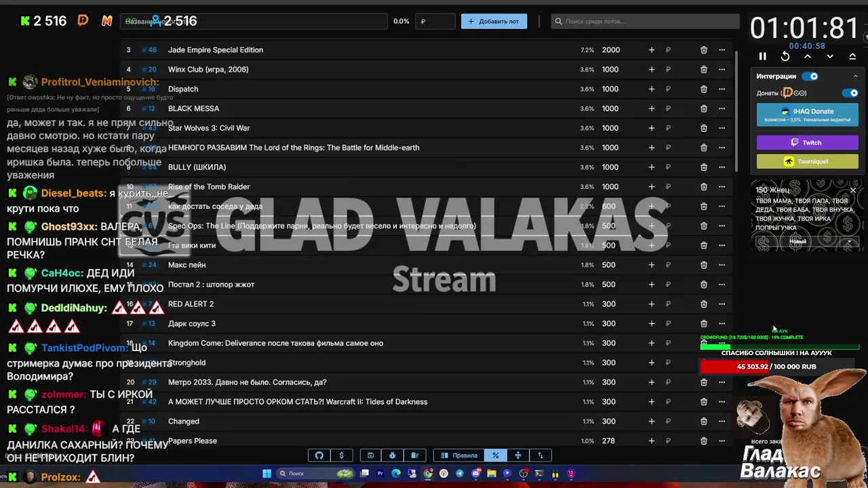Click the K channel points icon top left
Screen dimensions: 868x488
click(x=25, y=21)
